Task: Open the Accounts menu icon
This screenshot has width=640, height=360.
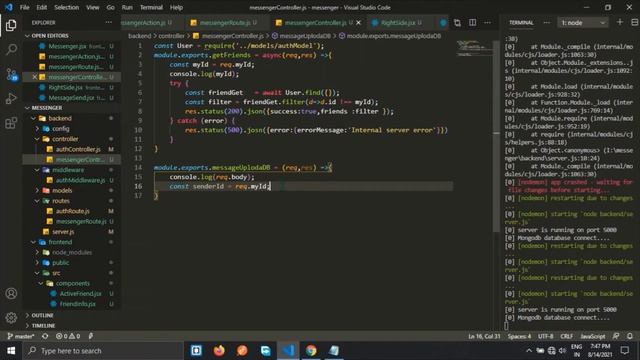Action: 11,293
